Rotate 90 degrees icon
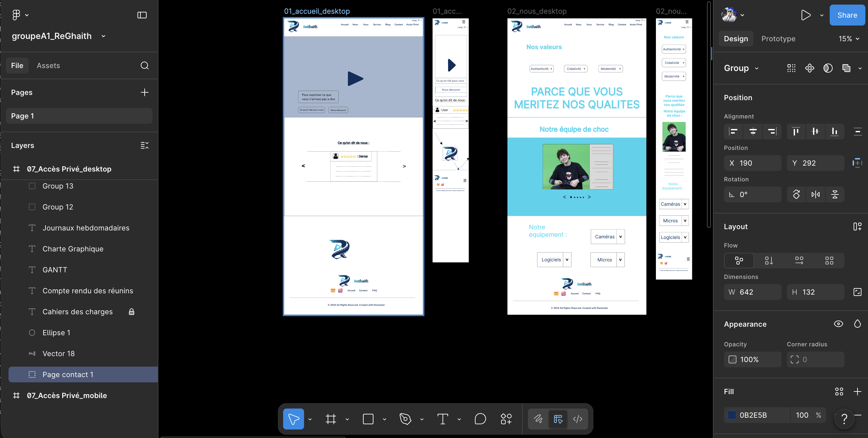 point(796,194)
